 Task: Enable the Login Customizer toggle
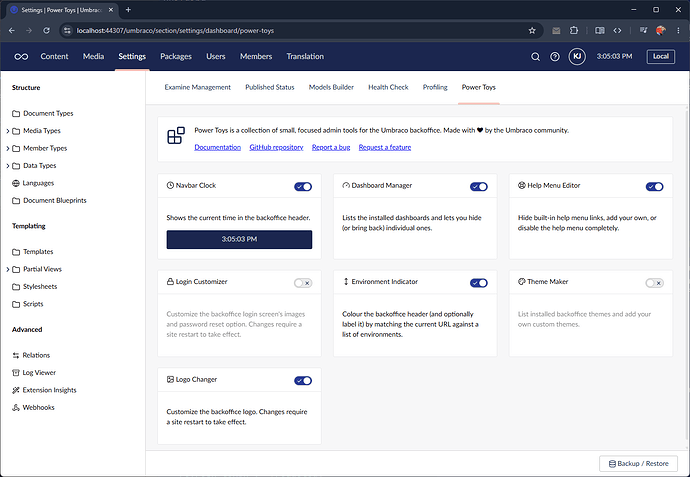pos(303,283)
